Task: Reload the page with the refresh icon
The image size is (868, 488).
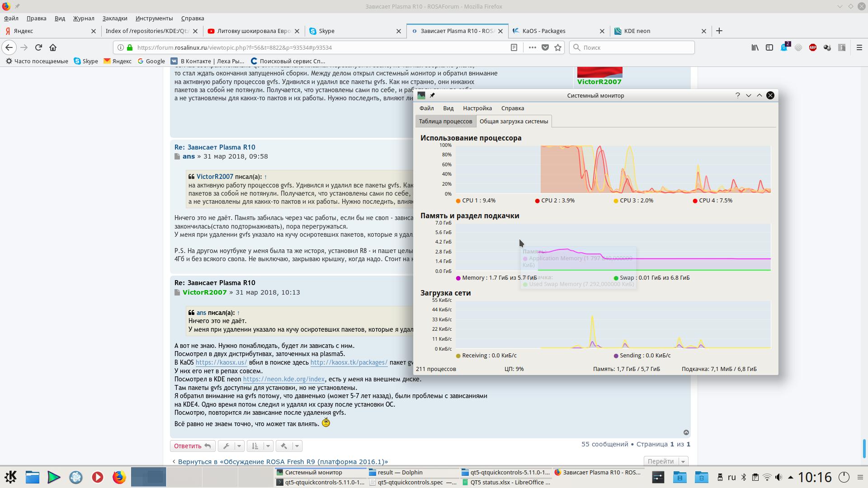Action: [x=38, y=47]
